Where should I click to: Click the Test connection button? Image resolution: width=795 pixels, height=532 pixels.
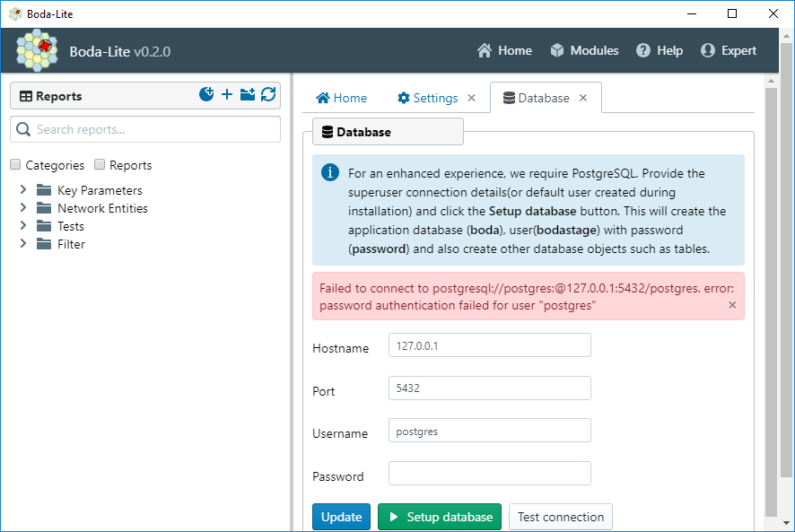tap(560, 517)
